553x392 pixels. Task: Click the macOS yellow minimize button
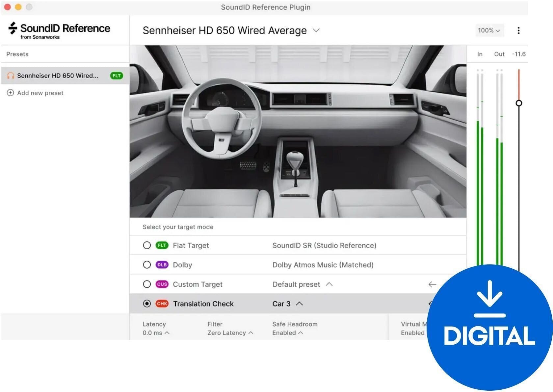tap(18, 7)
